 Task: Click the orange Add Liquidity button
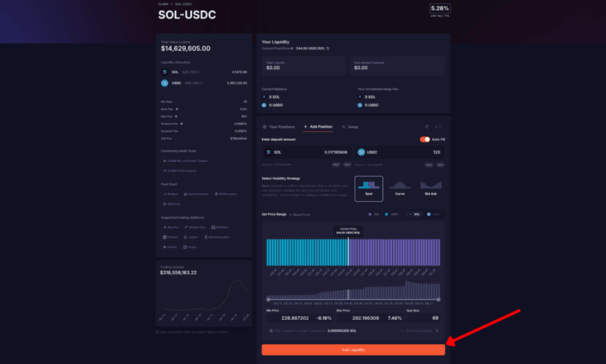click(x=353, y=350)
